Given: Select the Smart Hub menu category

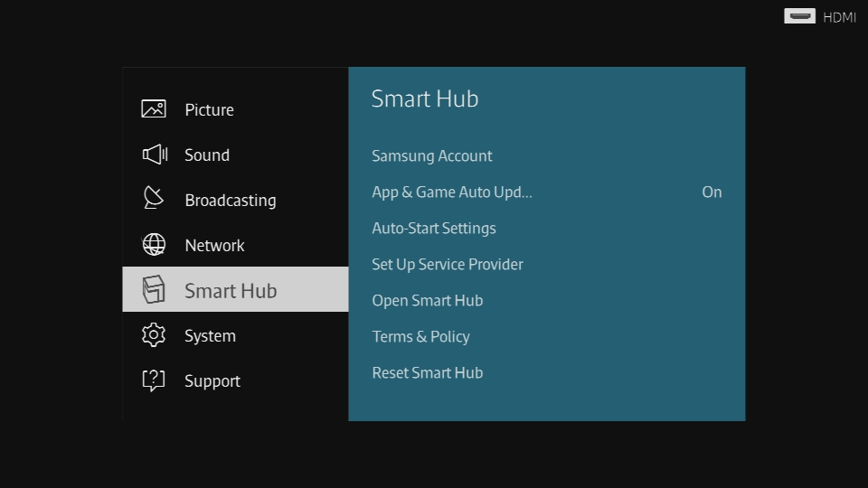Looking at the screenshot, I should [235, 289].
